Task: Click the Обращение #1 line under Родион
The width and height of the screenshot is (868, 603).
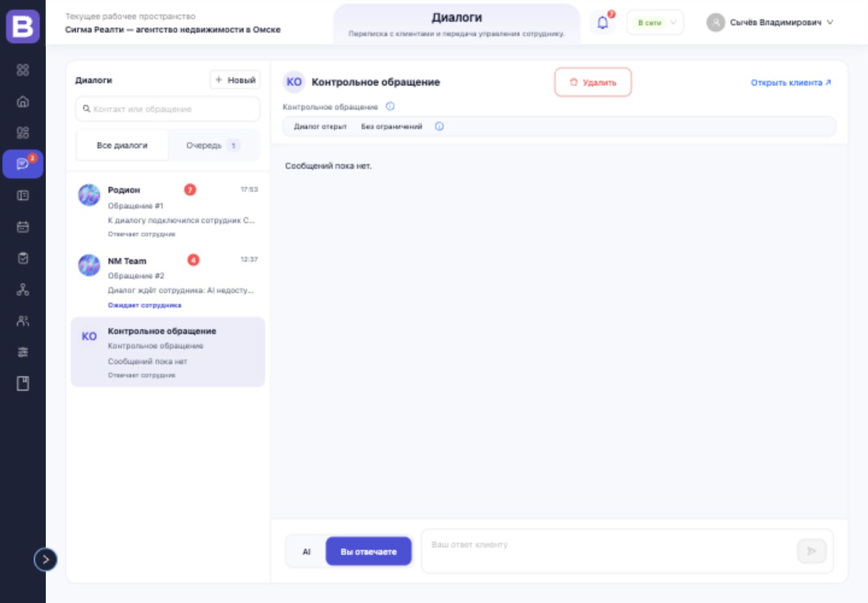Action: point(136,206)
